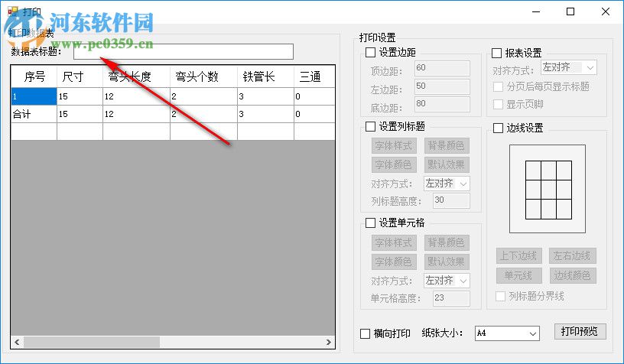This screenshot has height=364, width=624.
Task: Open the 纸张大小 A4 dropdown
Action: 508,333
